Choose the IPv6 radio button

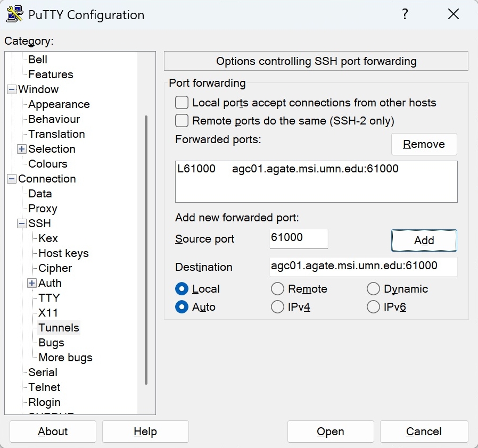(x=373, y=306)
